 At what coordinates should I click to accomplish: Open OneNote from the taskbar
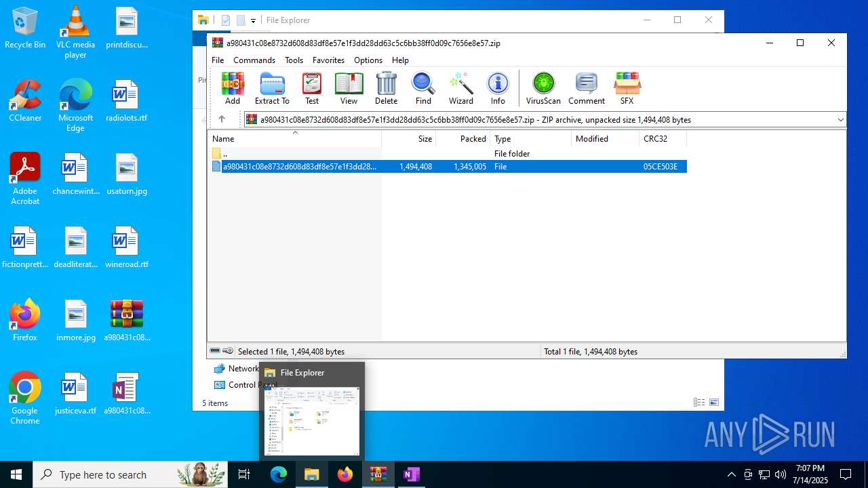411,474
